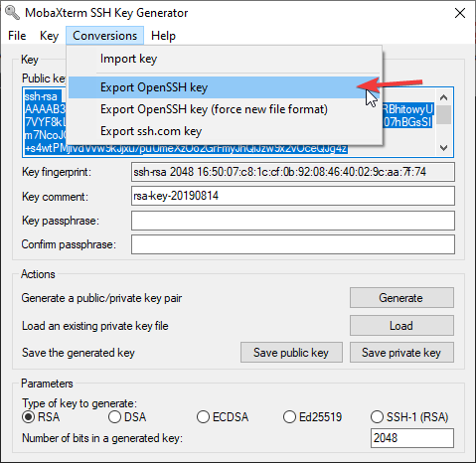Open the Key menu
Screen dimensions: 476x463
coord(49,36)
